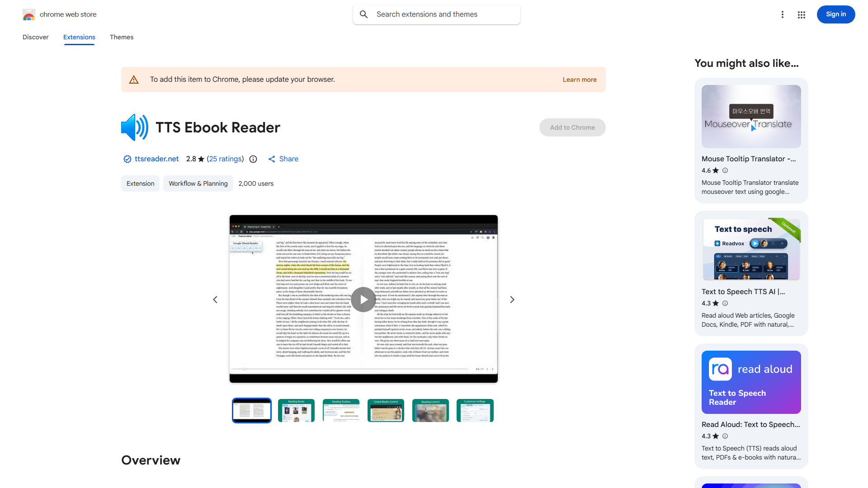Open the Discover tab
The image size is (868, 488).
[x=35, y=37]
